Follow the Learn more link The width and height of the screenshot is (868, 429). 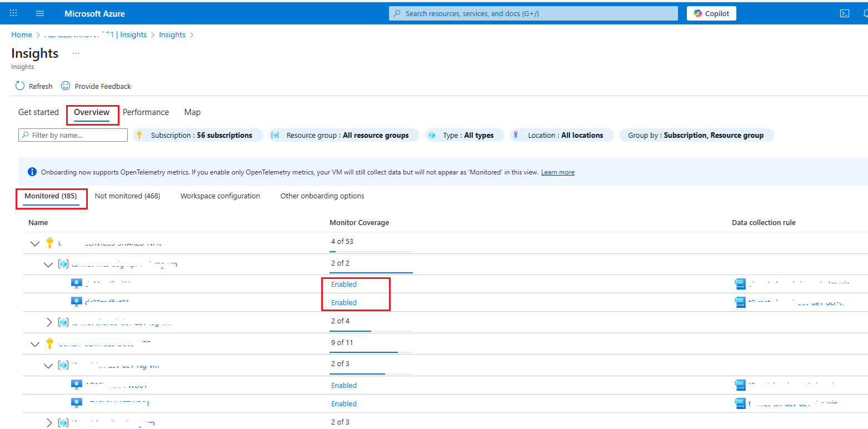pos(558,172)
